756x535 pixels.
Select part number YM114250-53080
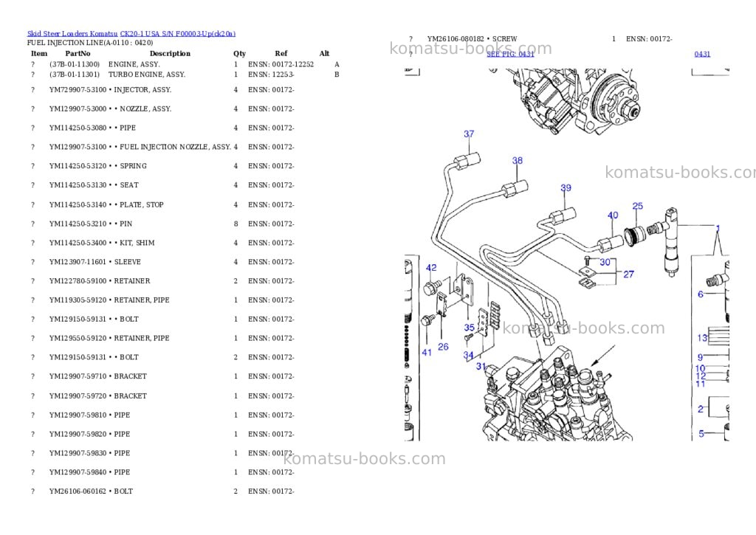click(78, 128)
